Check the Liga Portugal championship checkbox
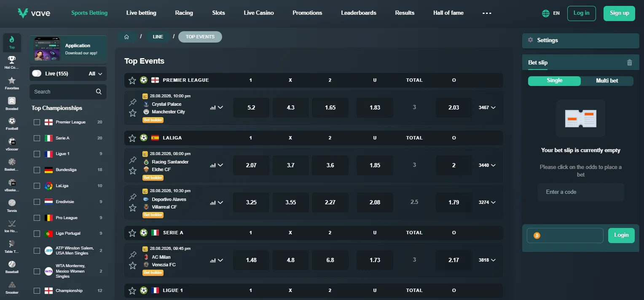 37,233
